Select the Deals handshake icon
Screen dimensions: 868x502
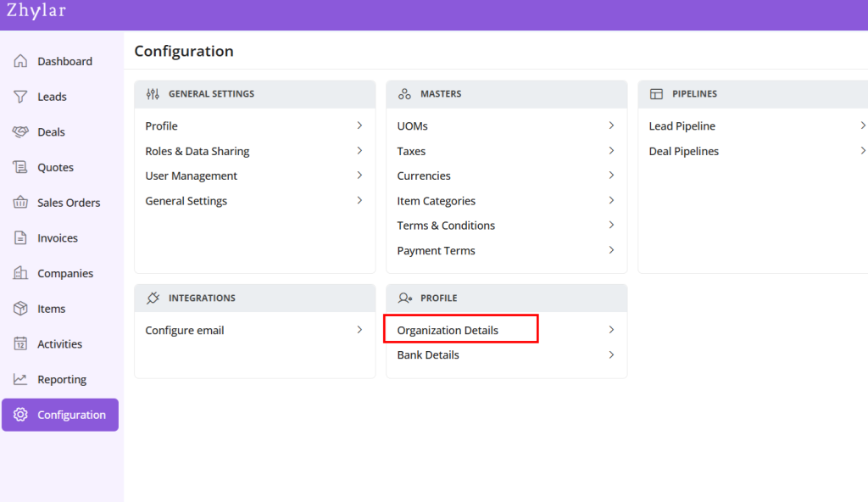pyautogui.click(x=20, y=132)
